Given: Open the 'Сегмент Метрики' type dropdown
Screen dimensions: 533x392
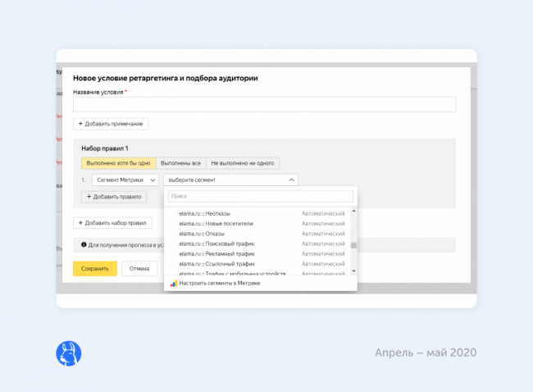Looking at the screenshot, I should pyautogui.click(x=124, y=180).
